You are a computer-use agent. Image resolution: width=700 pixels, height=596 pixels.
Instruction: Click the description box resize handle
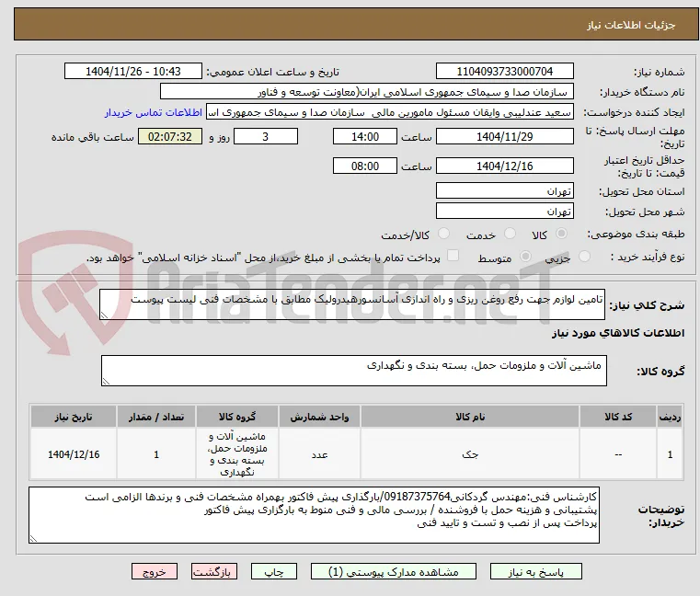point(104,315)
